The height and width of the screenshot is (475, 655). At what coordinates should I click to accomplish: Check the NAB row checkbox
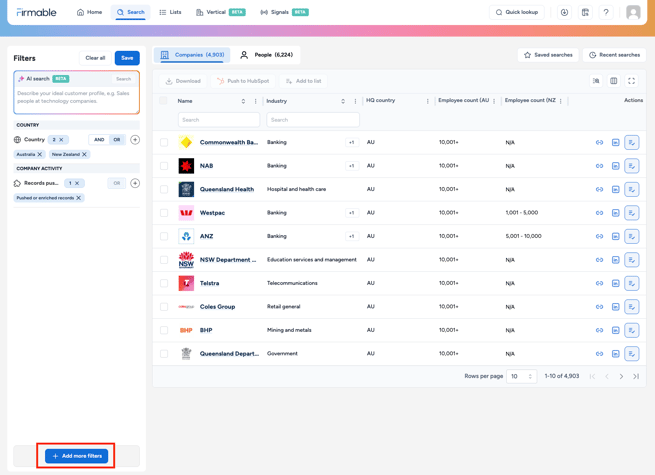(164, 166)
